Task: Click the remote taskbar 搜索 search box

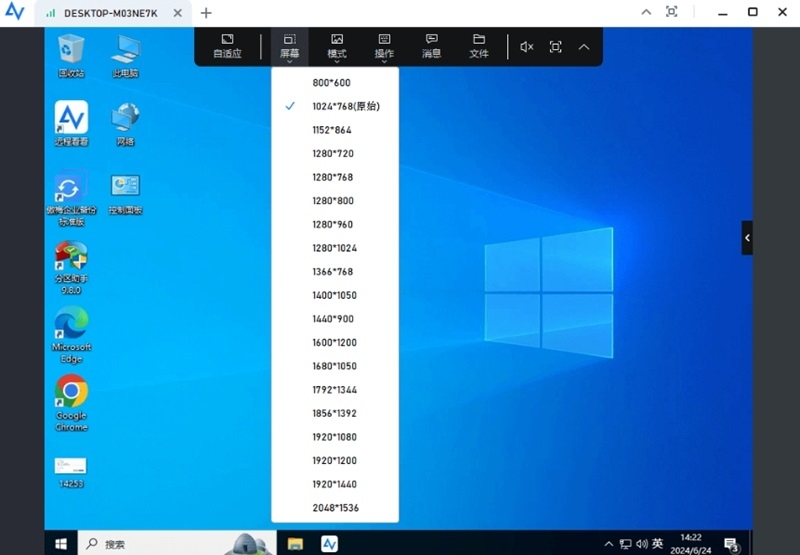Action: 150,544
